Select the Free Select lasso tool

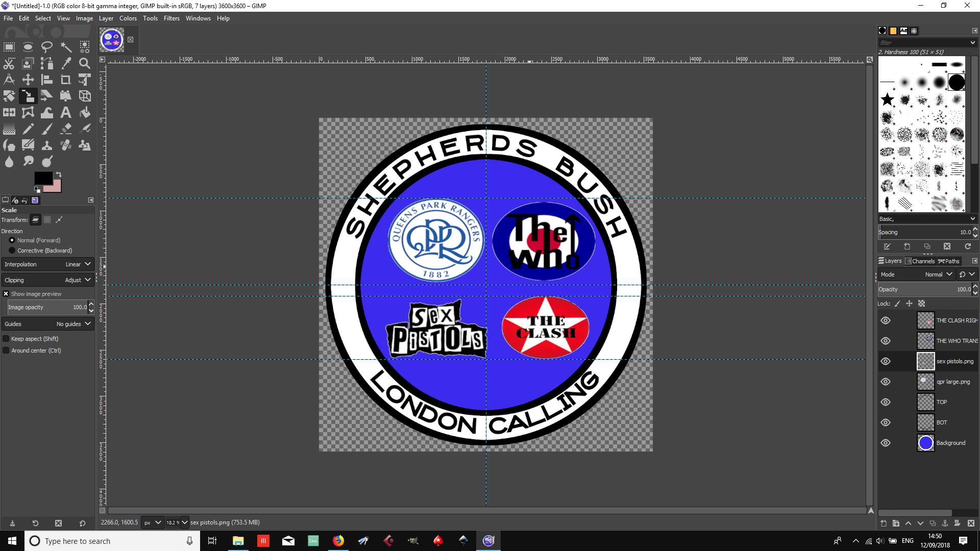[x=47, y=47]
